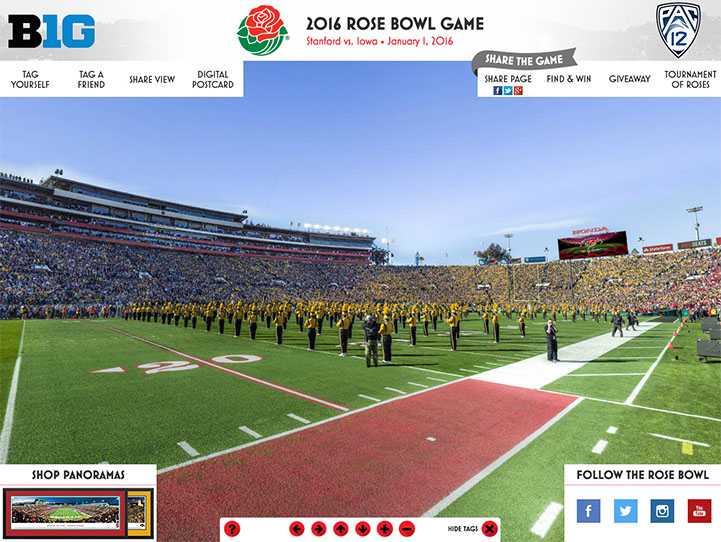
Task: Open Rose Bowl YouTube channel icon
Action: click(x=699, y=511)
